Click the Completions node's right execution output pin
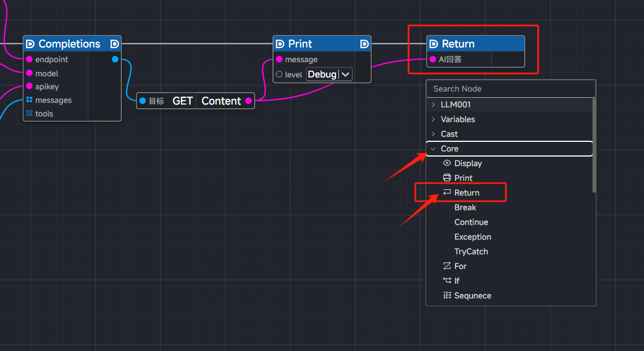The height and width of the screenshot is (351, 644). point(114,44)
